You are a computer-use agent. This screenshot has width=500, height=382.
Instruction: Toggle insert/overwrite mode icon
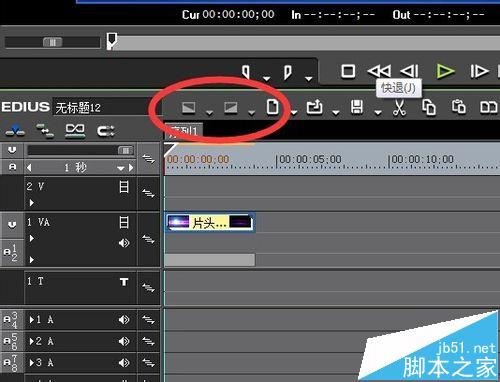pos(15,131)
